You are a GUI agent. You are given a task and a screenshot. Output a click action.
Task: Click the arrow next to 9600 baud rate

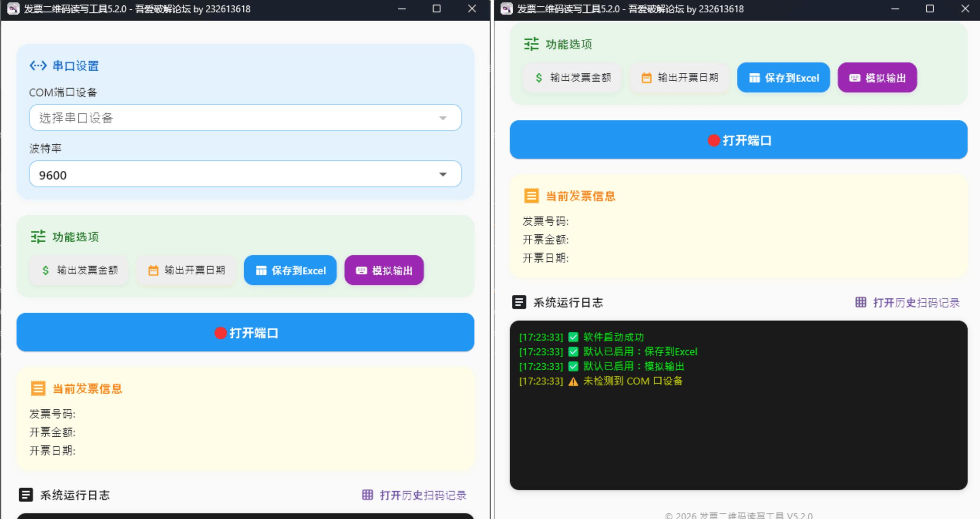443,175
